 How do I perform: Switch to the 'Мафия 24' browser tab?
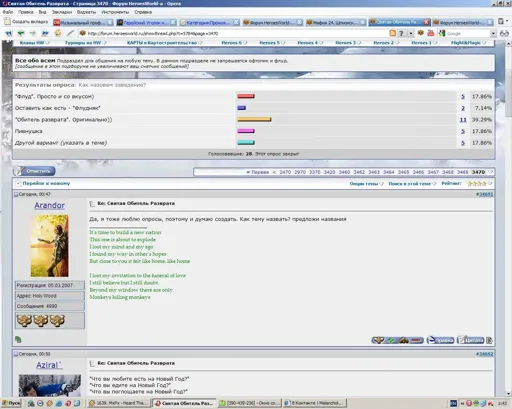[x=335, y=22]
